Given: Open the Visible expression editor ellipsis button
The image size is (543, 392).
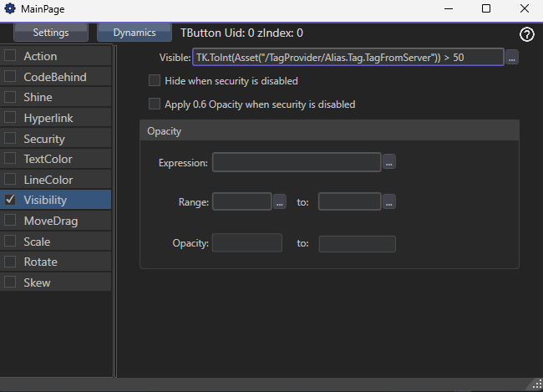Looking at the screenshot, I should pyautogui.click(x=512, y=58).
